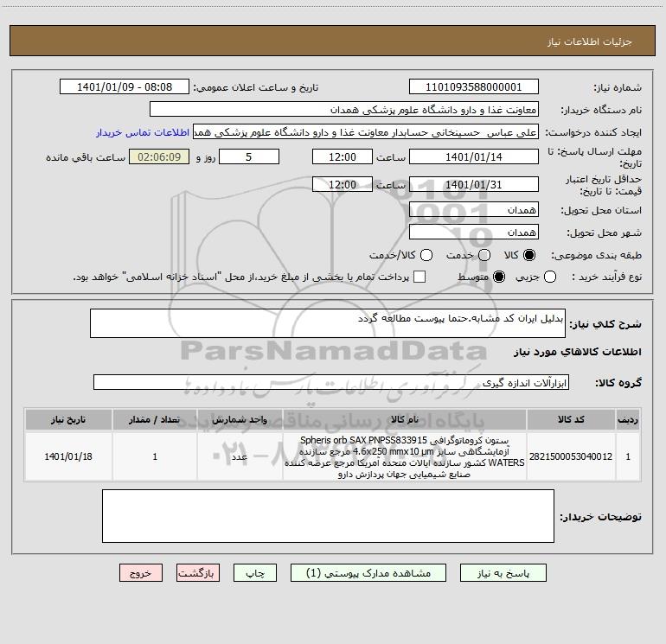The image size is (666, 644).
Task: Click the شرح کلی نیاز text area
Action: [328, 323]
